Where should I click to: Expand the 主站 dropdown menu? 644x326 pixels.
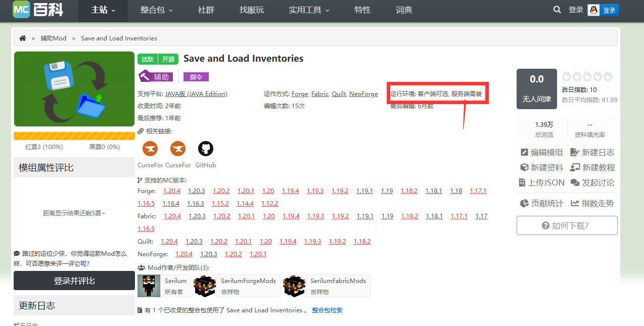(103, 10)
